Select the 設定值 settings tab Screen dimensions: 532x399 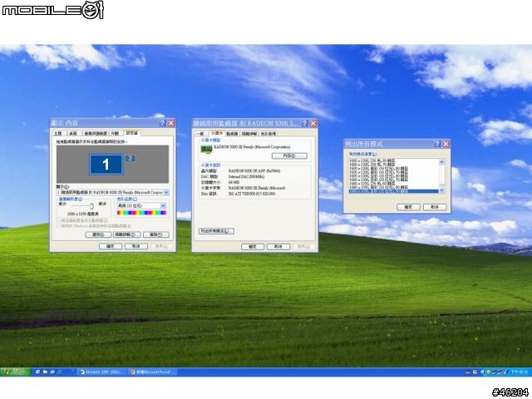tap(131, 133)
